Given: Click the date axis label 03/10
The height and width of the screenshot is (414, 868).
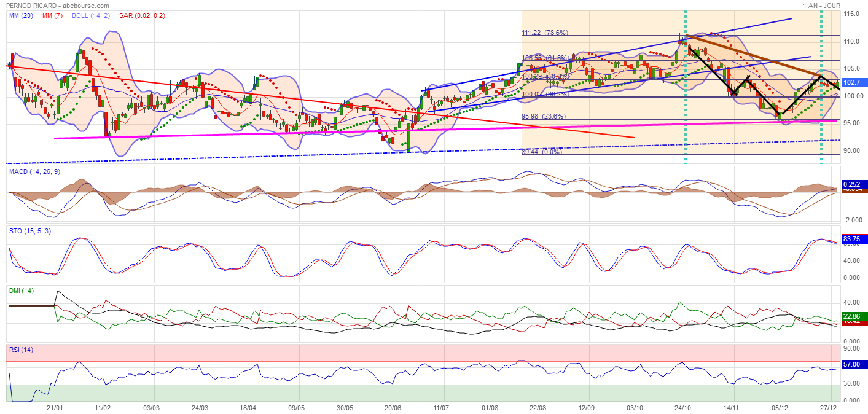Looking at the screenshot, I should point(635,407).
